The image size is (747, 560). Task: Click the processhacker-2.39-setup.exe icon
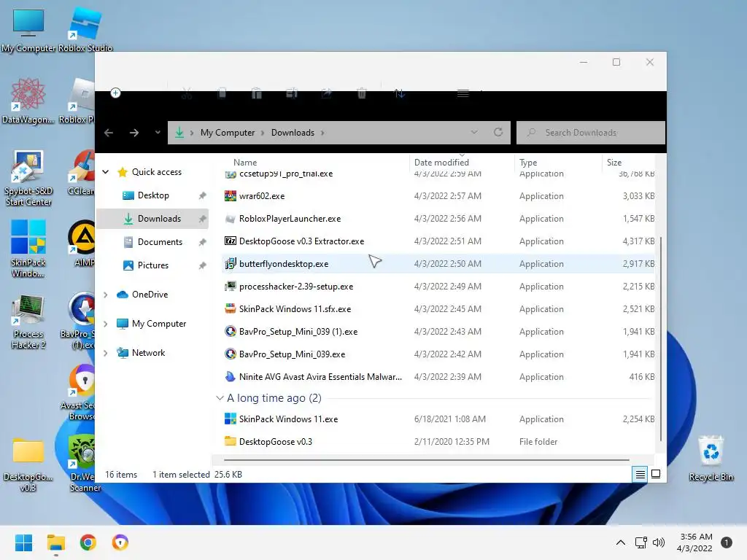231,286
